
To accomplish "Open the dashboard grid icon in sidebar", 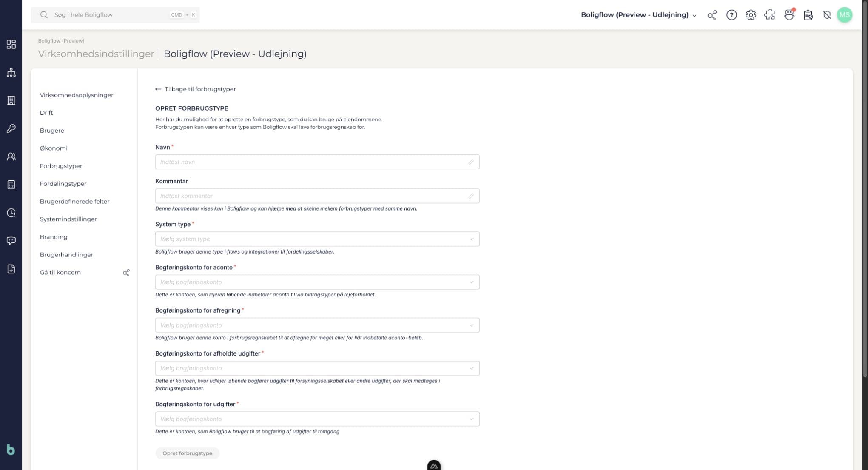I will [11, 44].
